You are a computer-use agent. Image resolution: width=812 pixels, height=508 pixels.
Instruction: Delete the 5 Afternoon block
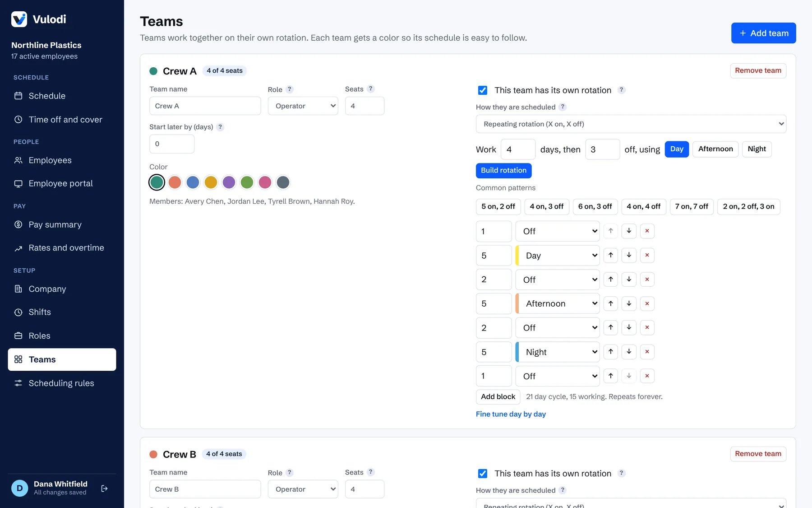(647, 303)
